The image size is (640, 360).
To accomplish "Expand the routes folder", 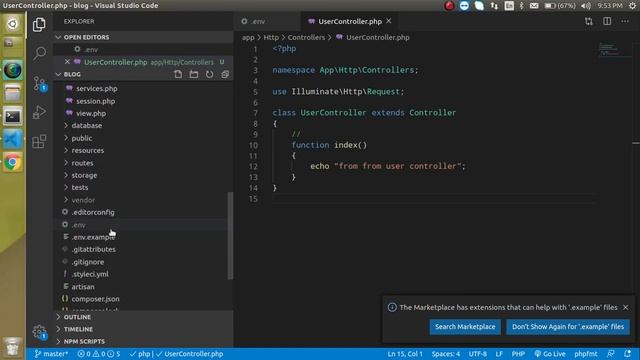I will 82,163.
